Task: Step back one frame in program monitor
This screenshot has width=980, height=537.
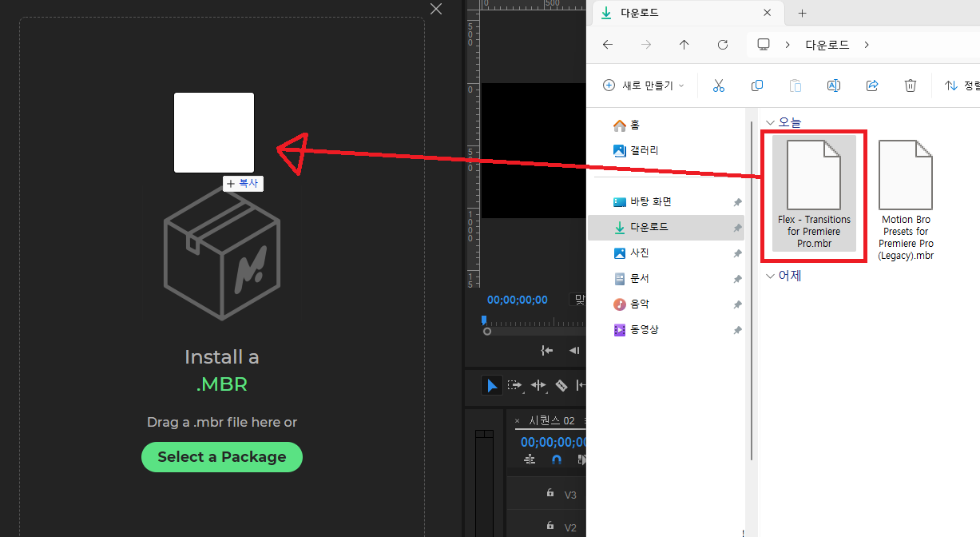Action: [x=574, y=350]
